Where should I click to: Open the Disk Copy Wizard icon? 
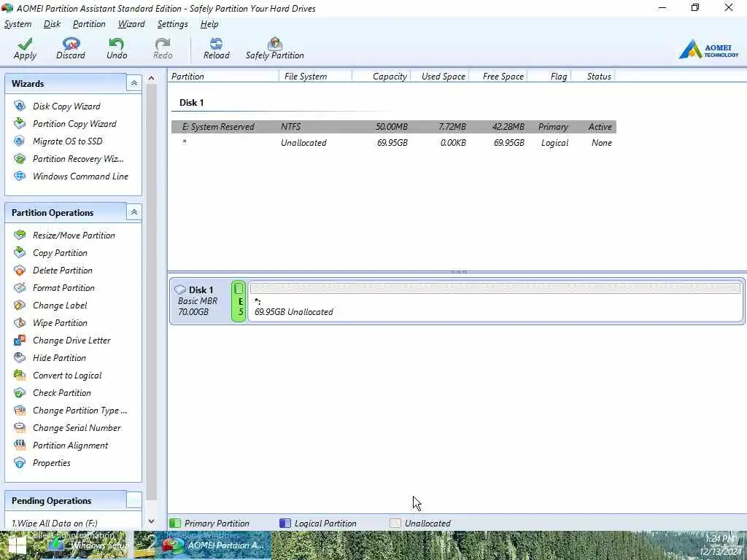tap(20, 106)
